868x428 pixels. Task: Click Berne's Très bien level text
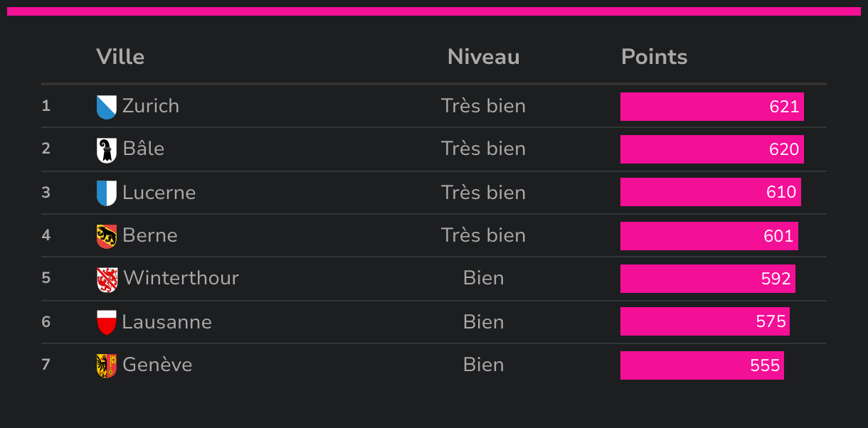[483, 235]
